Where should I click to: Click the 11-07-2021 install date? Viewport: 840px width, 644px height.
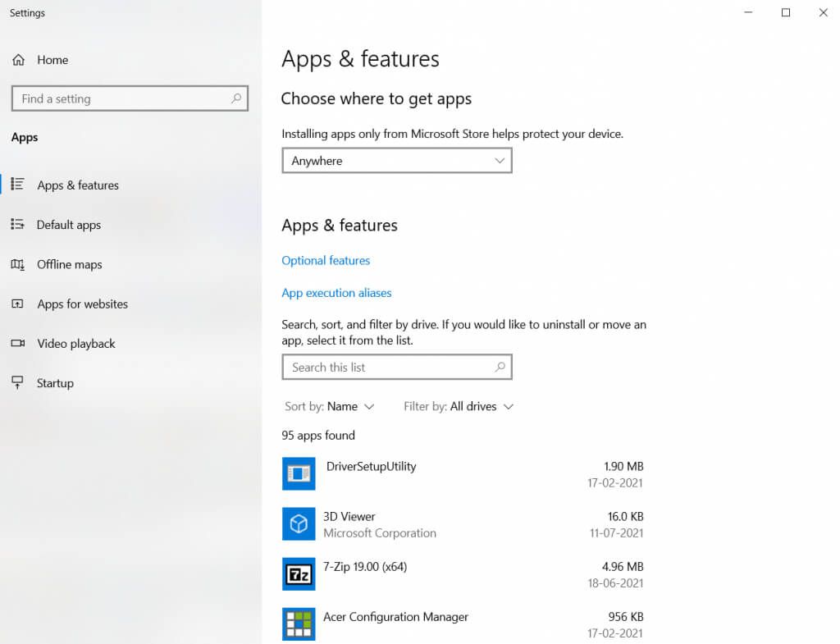pos(616,533)
